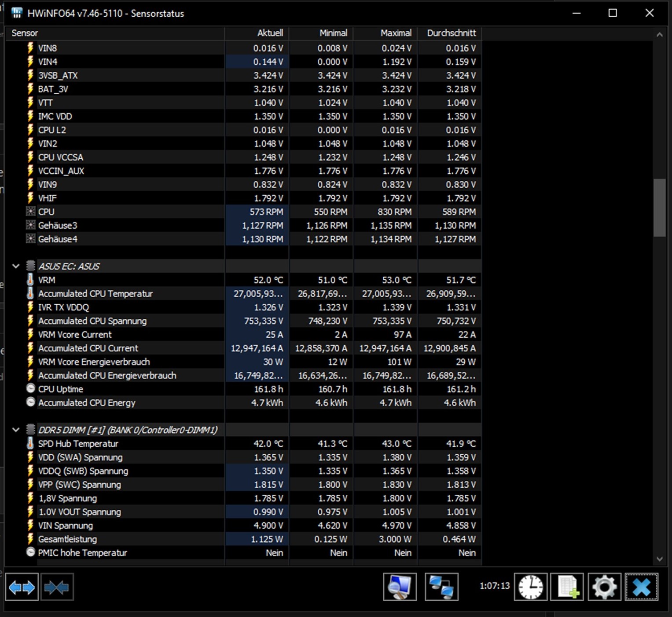The height and width of the screenshot is (617, 672).
Task: Click the collapse columns arrows button
Action: [57, 587]
